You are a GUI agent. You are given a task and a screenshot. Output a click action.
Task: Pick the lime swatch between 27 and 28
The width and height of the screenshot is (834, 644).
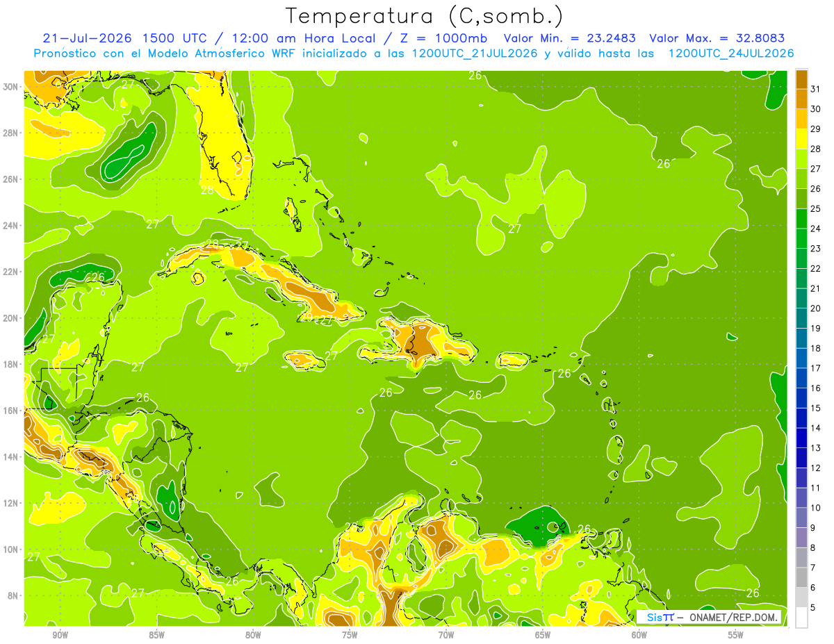[x=801, y=159]
